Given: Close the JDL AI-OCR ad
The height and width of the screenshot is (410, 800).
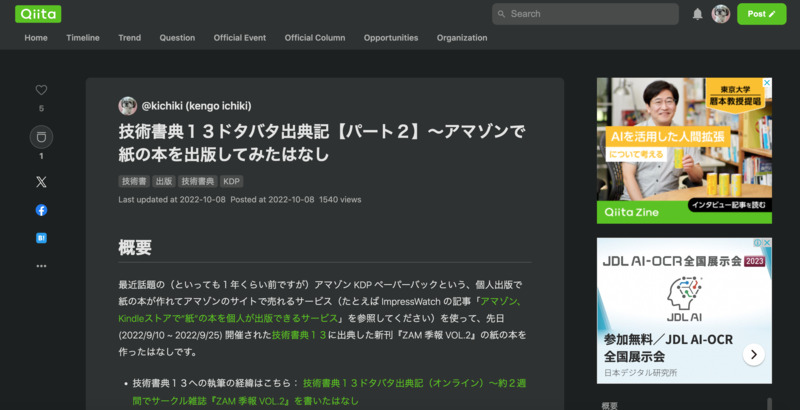Looking at the screenshot, I should click(x=767, y=243).
